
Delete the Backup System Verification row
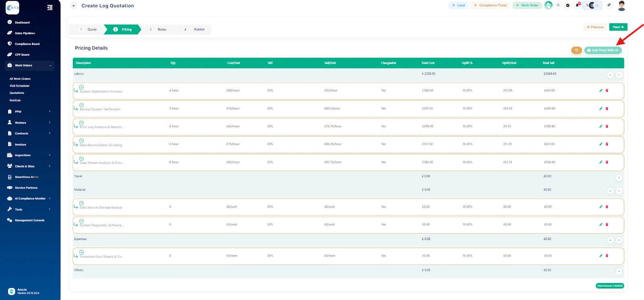tap(607, 109)
